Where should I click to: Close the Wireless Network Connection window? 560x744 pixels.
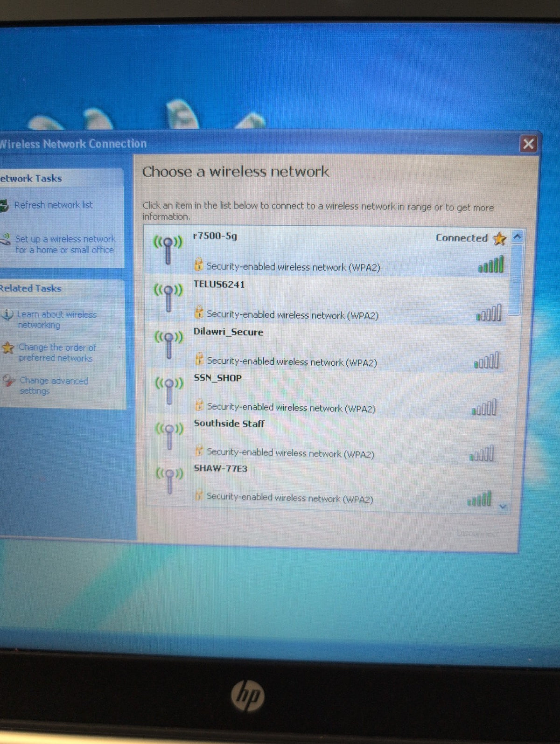click(528, 144)
